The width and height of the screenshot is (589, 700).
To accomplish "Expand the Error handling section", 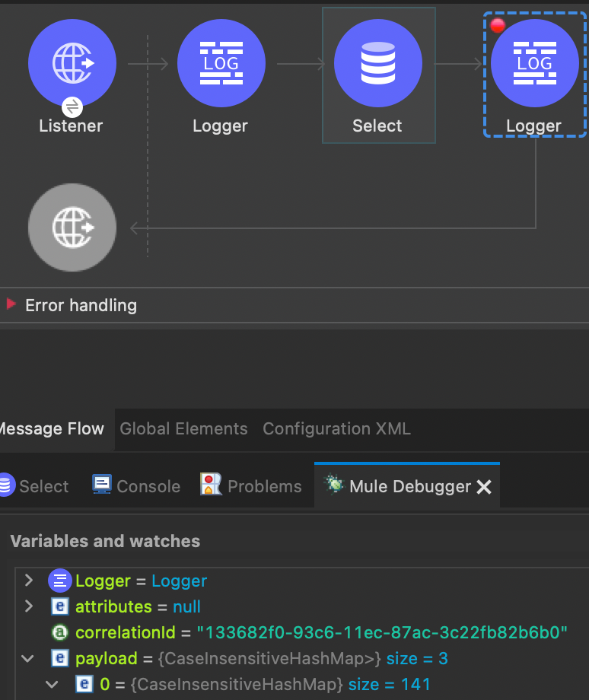I will tap(10, 305).
